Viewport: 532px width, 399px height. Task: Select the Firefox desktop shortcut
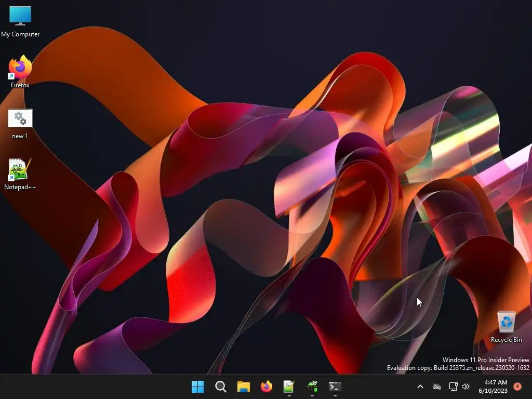point(20,72)
